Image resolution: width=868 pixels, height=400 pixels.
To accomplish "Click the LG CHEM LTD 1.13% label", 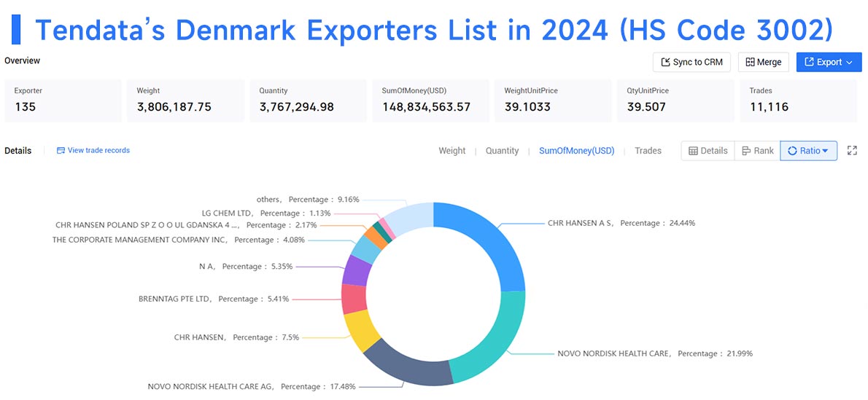I will pyautogui.click(x=266, y=213).
